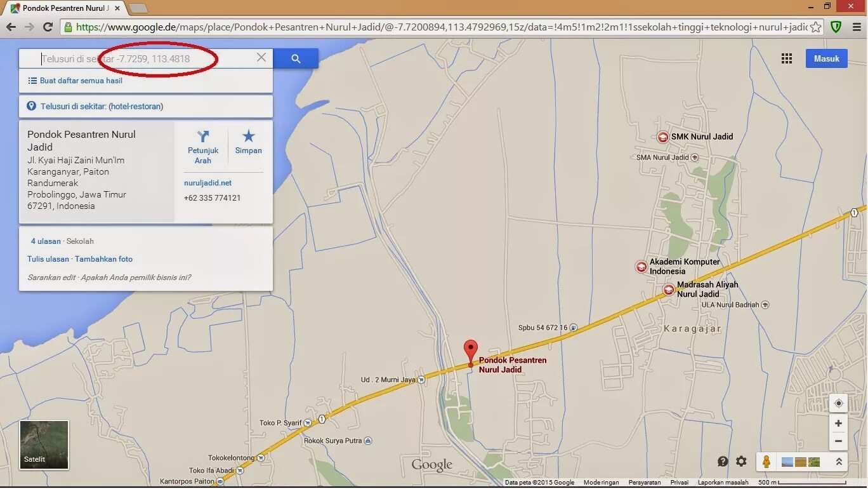Show my location target button

click(838, 403)
